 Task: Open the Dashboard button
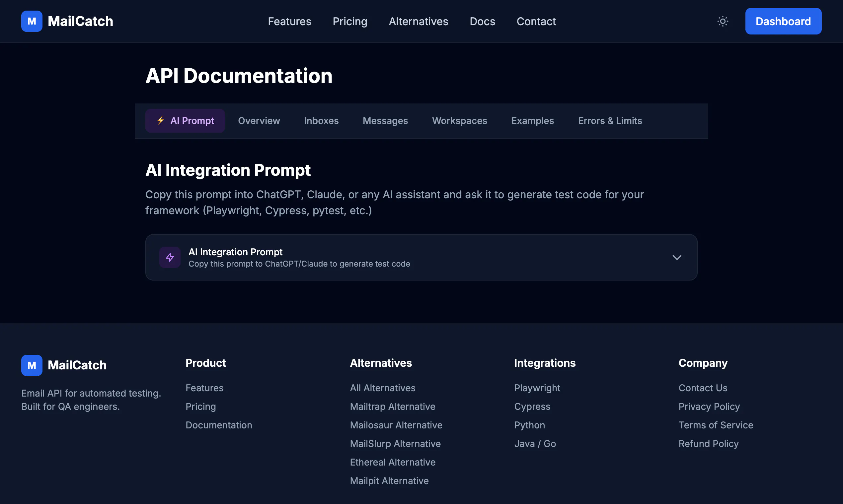pos(783,22)
